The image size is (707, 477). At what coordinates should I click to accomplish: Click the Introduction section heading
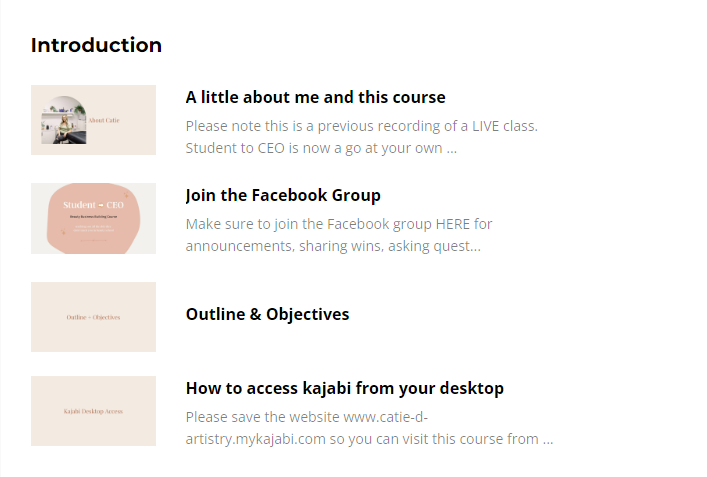pyautogui.click(x=96, y=45)
